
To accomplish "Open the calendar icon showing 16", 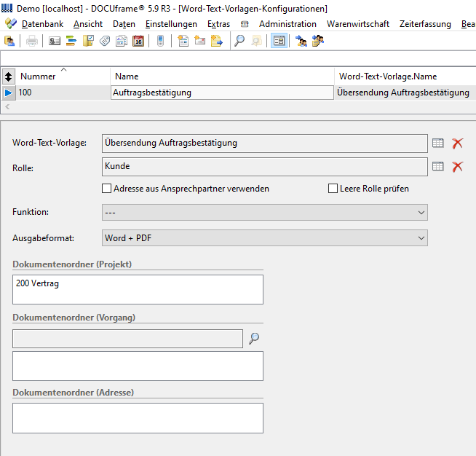I will tap(138, 41).
